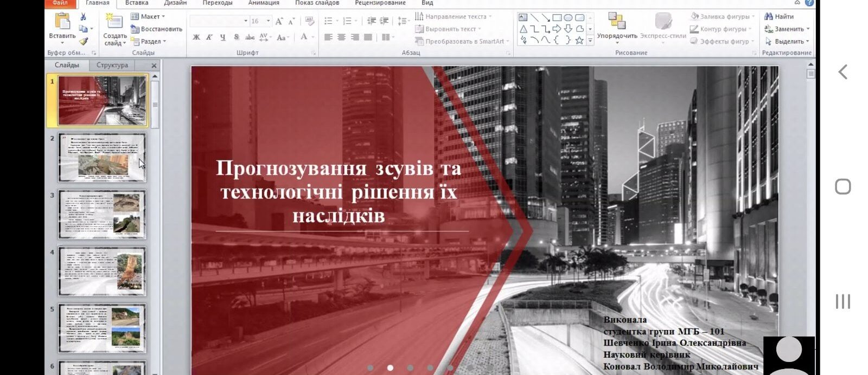Click Контур фигуры shape outline
868x375 pixels.
click(x=721, y=29)
